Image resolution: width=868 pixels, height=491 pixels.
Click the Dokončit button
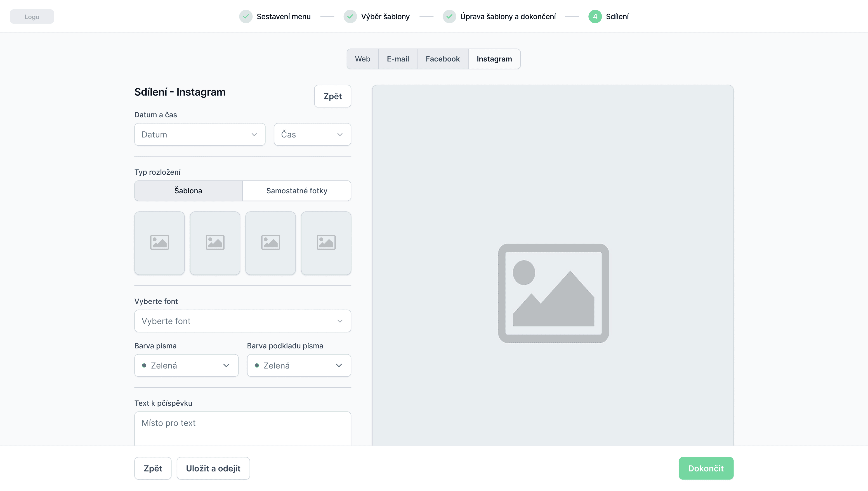(x=706, y=468)
